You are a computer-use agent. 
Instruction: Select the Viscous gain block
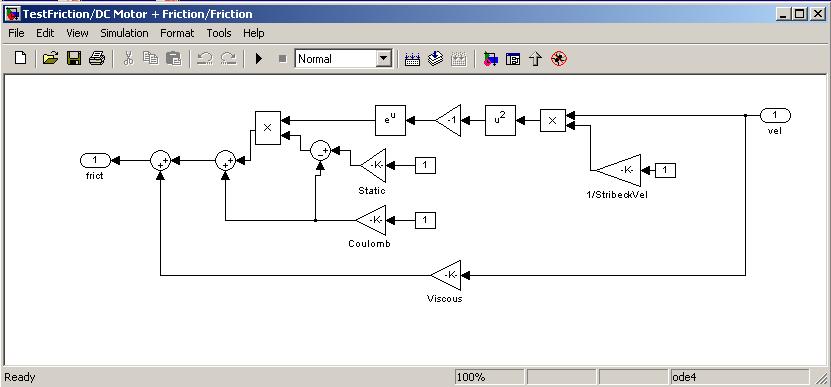[x=447, y=275]
